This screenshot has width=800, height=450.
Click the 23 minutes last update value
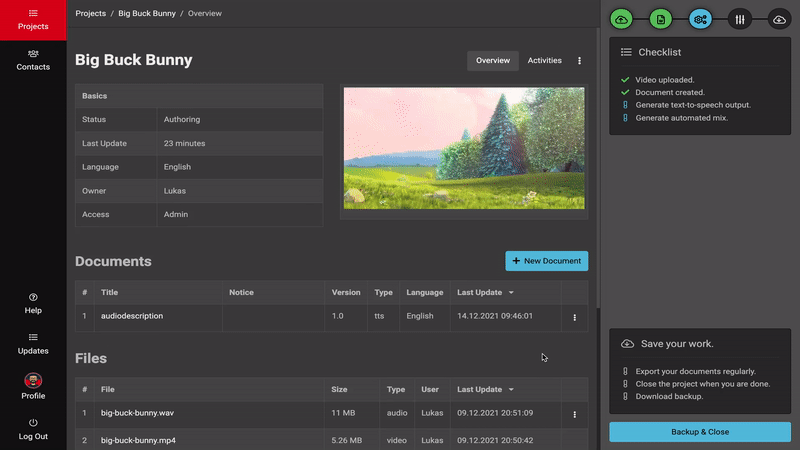(184, 143)
